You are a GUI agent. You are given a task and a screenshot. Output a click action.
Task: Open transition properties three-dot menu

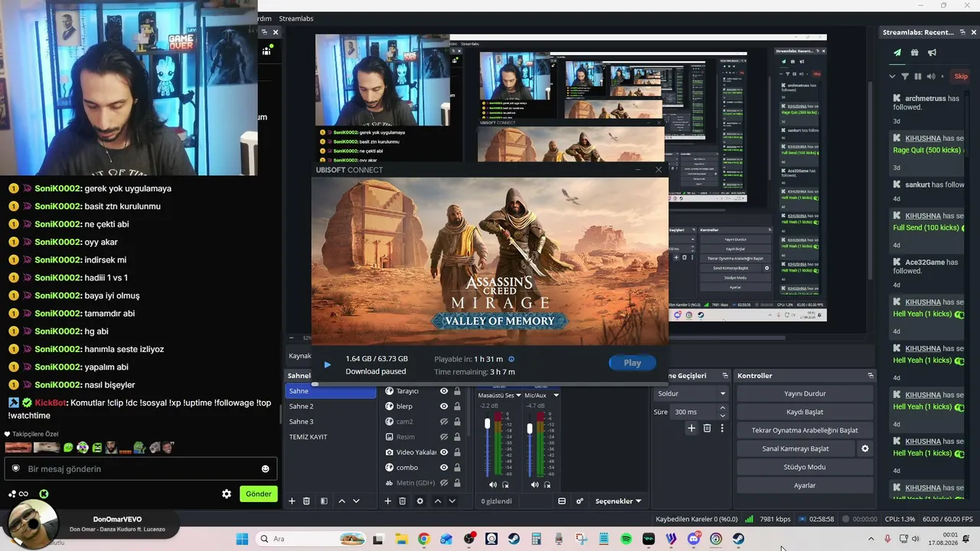pos(722,429)
